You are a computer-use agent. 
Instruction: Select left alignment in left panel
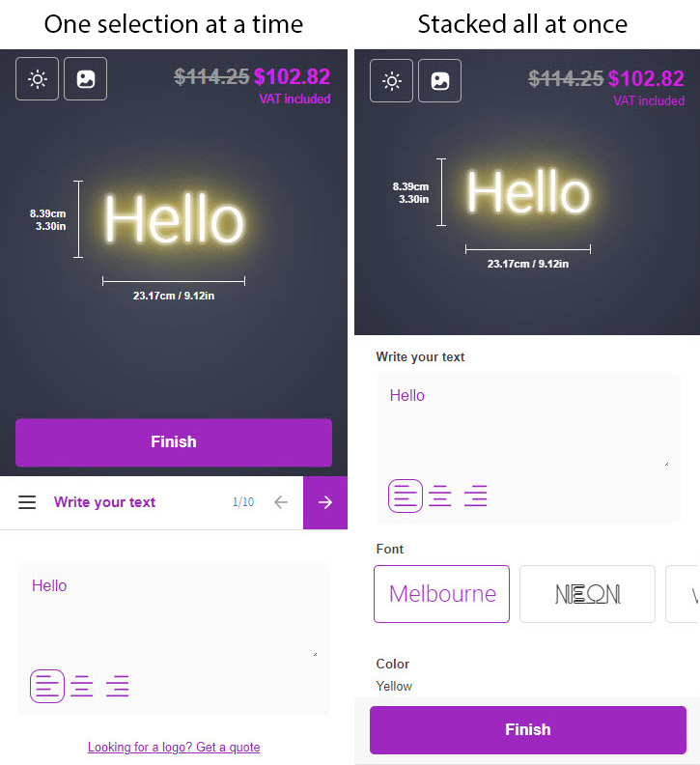point(48,687)
